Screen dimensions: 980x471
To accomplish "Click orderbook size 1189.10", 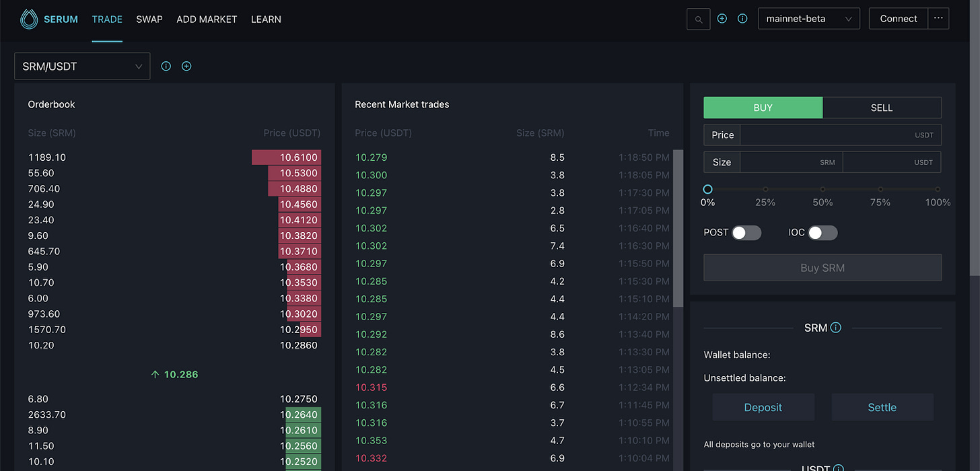I will (x=47, y=157).
